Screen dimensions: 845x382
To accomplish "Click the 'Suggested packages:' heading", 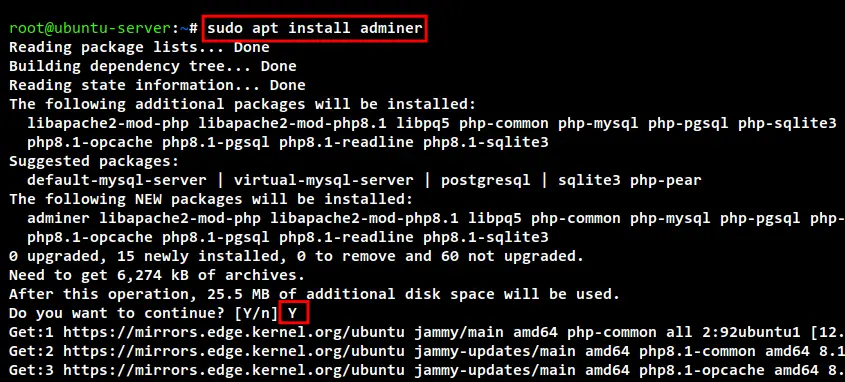I will pos(94,162).
